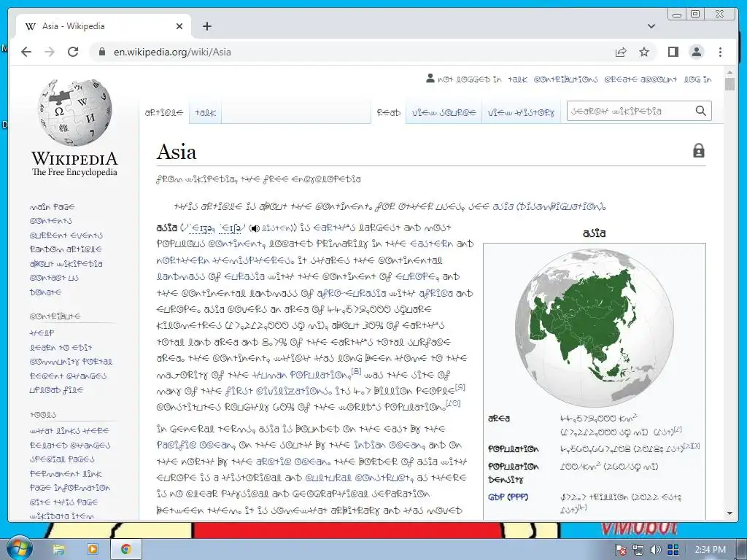Open Permanent link in sidebar
Viewport: 747px width, 560px height.
(65, 474)
